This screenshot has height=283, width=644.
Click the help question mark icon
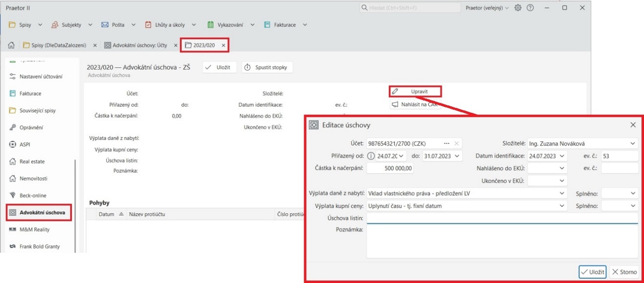(530, 8)
